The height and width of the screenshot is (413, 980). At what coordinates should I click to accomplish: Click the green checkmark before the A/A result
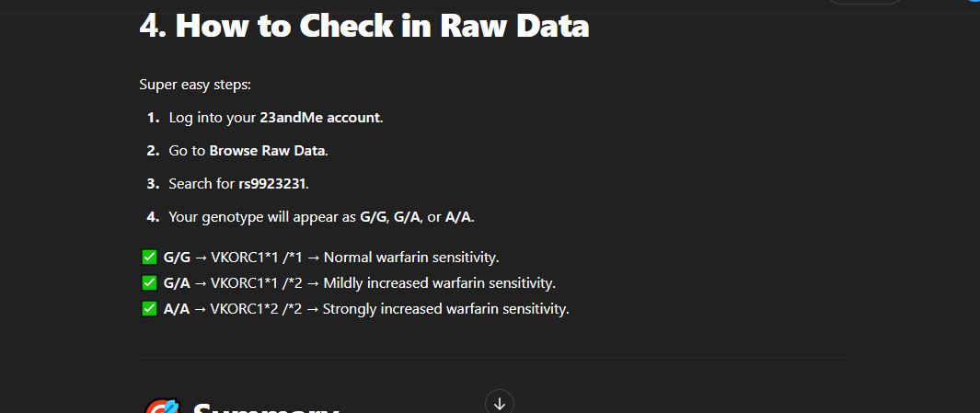pos(149,309)
